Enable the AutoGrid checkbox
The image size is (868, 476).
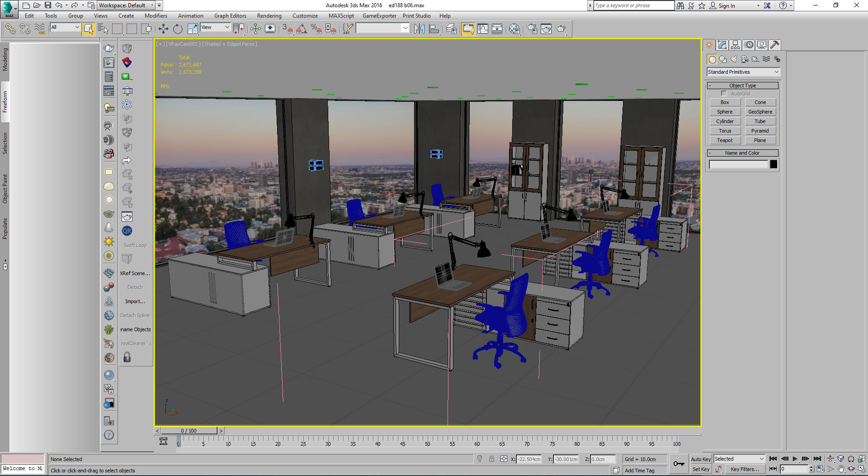pyautogui.click(x=724, y=94)
